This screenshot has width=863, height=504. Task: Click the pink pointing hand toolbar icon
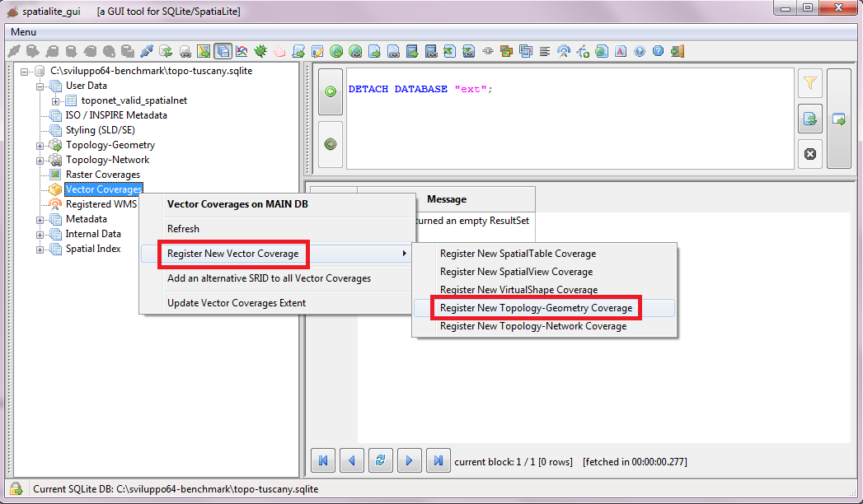pos(279,52)
